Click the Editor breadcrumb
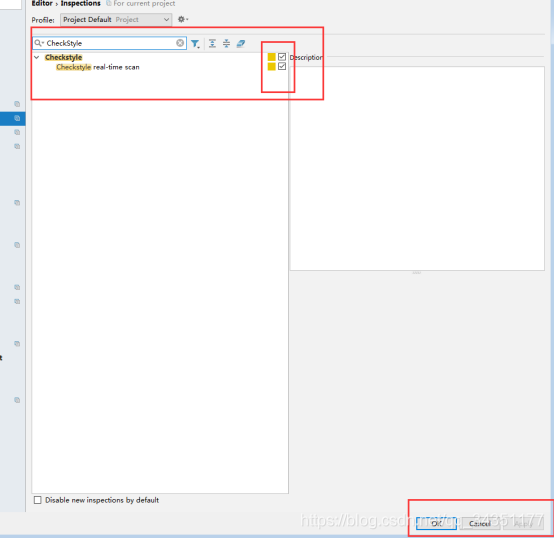Screen dimensions: 554x539 (42, 4)
